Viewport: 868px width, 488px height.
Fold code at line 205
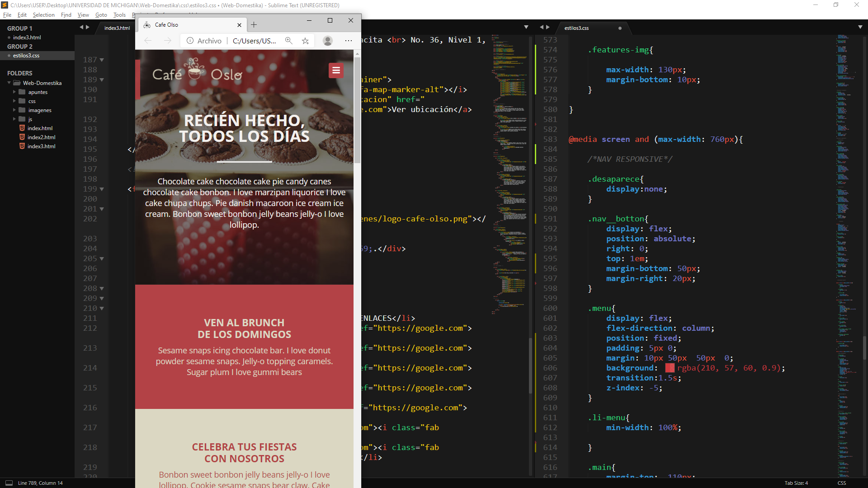(102, 259)
